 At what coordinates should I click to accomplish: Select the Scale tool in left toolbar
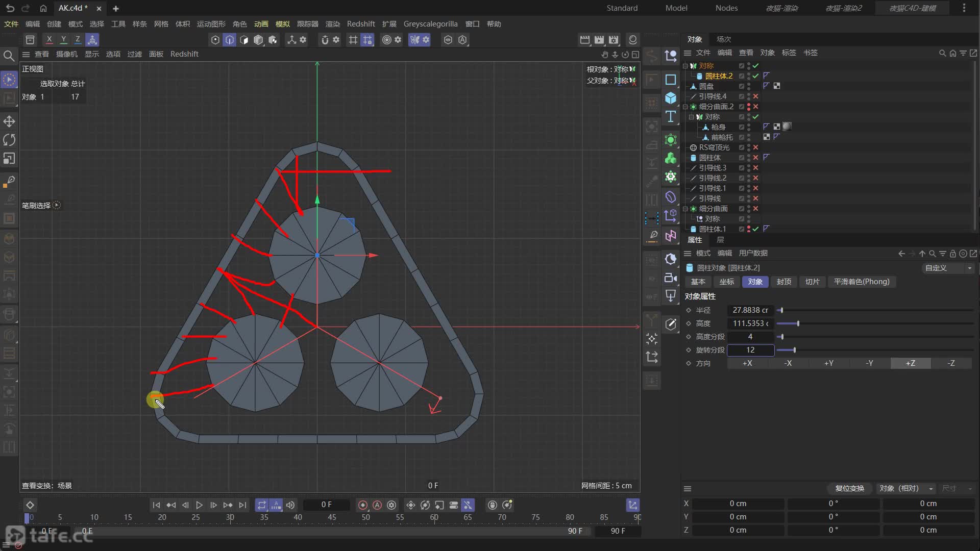[x=9, y=159]
